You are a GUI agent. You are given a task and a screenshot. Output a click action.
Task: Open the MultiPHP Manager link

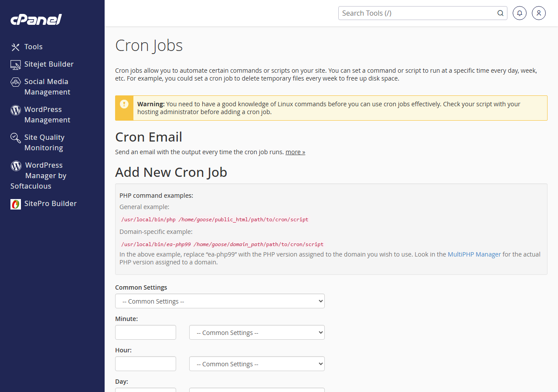point(474,254)
